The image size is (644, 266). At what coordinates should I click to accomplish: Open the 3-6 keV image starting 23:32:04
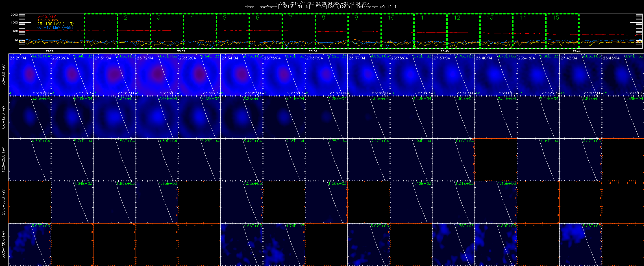[x=157, y=75]
